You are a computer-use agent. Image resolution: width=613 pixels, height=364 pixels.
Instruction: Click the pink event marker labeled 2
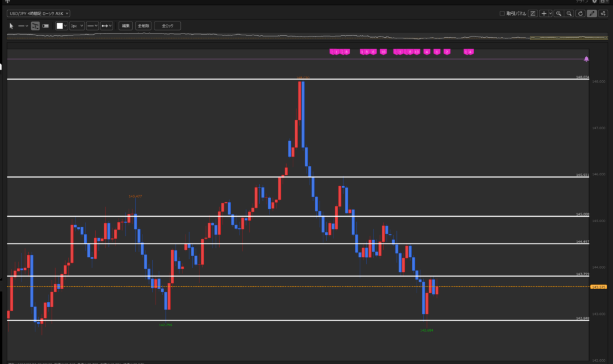click(447, 51)
